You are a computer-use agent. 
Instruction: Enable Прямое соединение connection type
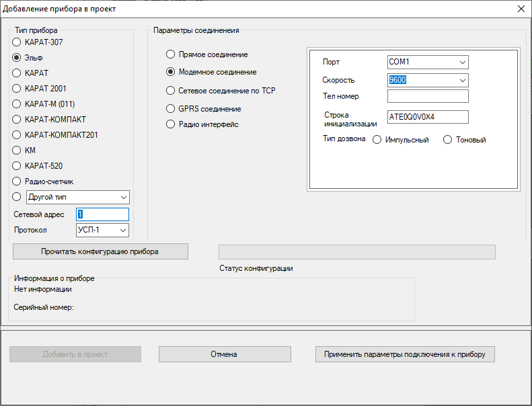click(x=171, y=54)
